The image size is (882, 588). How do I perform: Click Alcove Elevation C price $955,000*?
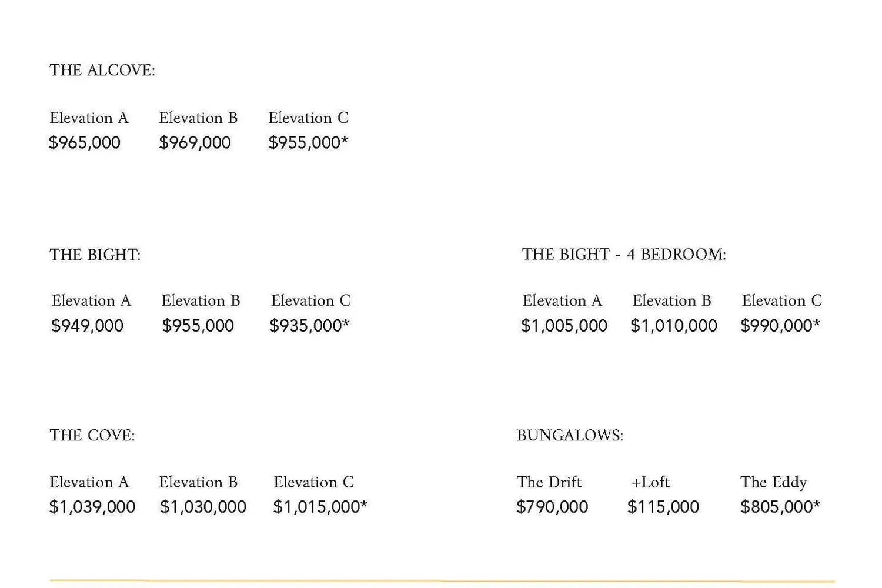308,143
